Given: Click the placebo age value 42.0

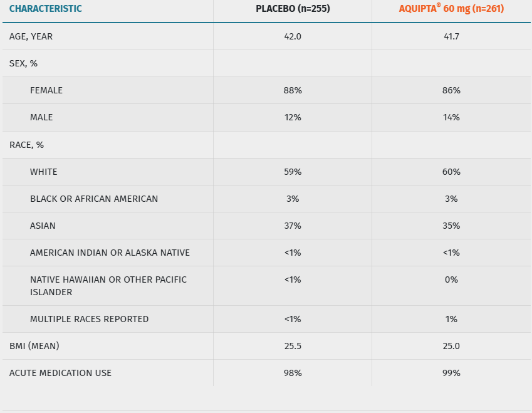Looking at the screenshot, I should click(x=293, y=36).
